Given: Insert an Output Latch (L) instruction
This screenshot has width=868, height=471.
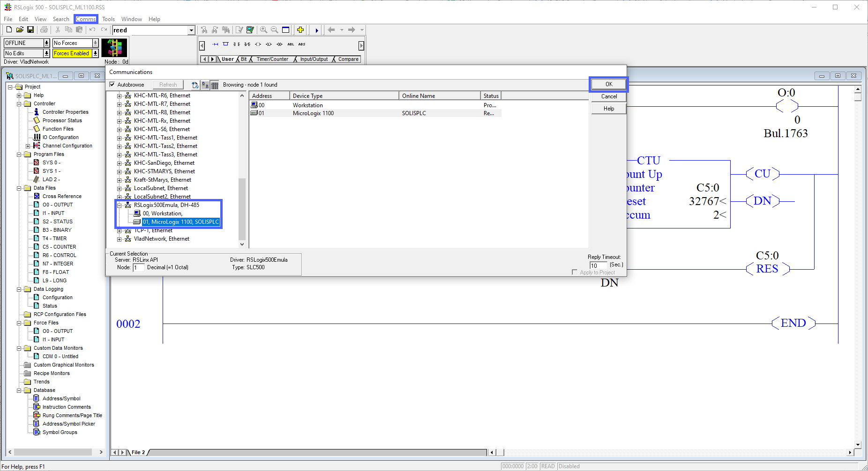Looking at the screenshot, I should [269, 44].
